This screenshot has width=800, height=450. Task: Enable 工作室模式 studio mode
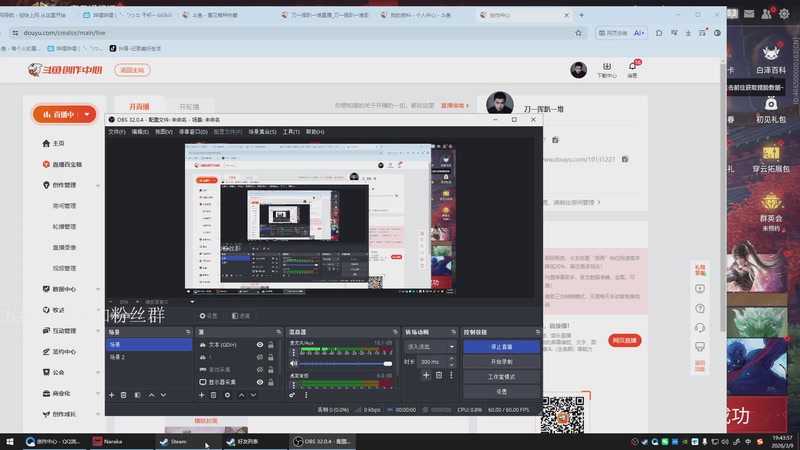pyautogui.click(x=502, y=377)
